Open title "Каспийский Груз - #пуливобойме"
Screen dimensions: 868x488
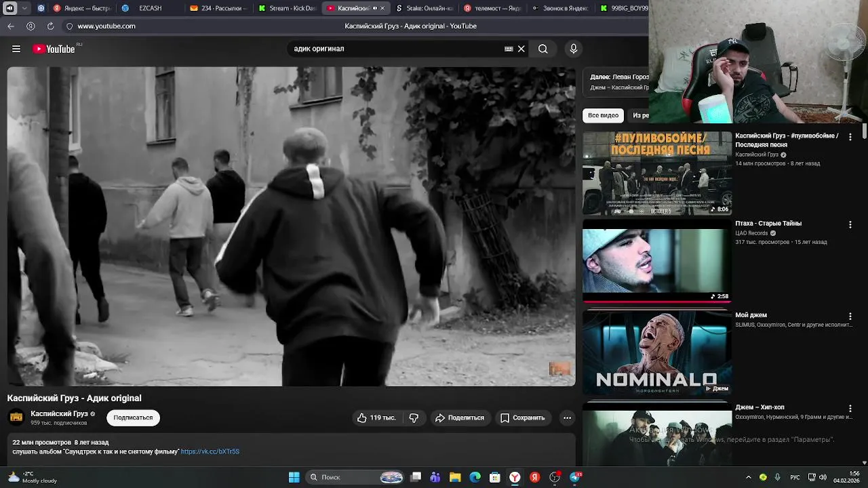point(787,140)
